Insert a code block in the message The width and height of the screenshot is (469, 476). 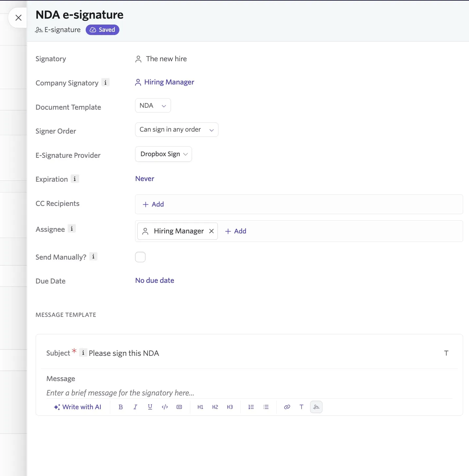[179, 407]
